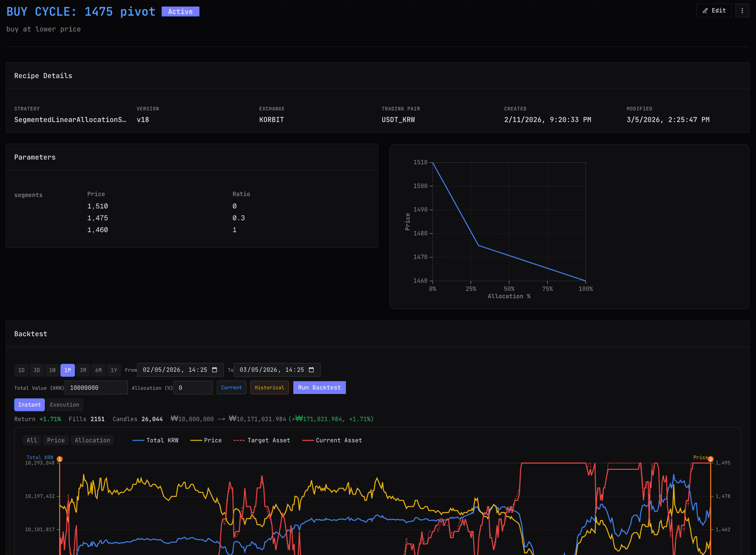Switch to the Allocation chart view
The height and width of the screenshot is (555, 756).
click(92, 440)
